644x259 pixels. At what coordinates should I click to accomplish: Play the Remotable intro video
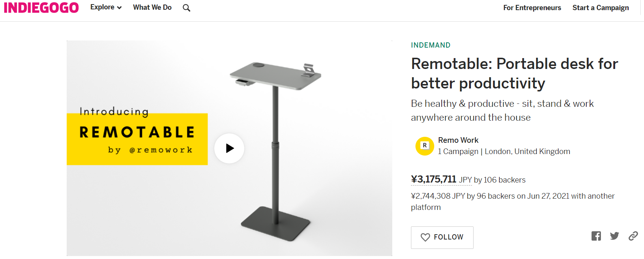pyautogui.click(x=229, y=148)
